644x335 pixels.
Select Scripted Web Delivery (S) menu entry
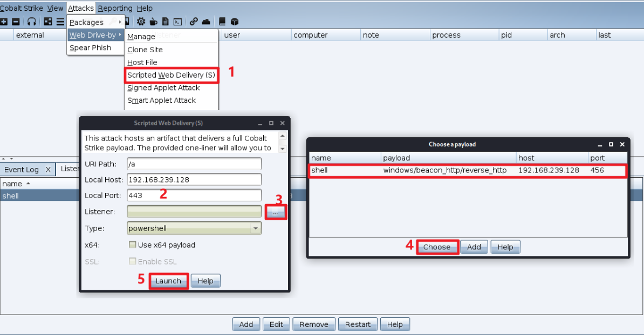click(172, 75)
